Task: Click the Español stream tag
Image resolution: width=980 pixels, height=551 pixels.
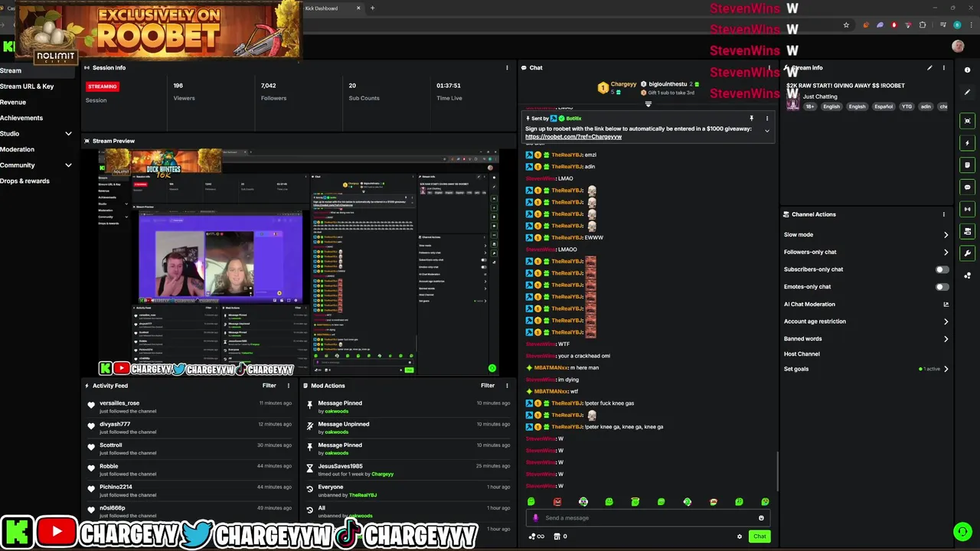Action: coord(884,107)
